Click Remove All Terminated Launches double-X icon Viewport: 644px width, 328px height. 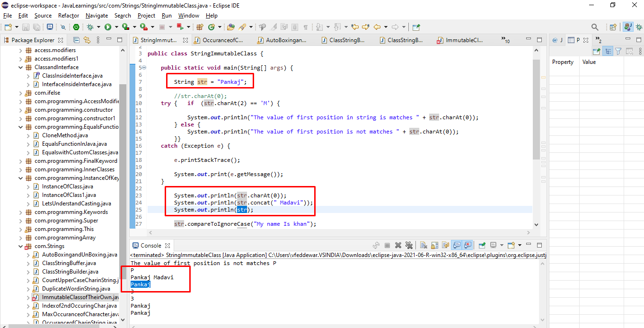point(408,245)
